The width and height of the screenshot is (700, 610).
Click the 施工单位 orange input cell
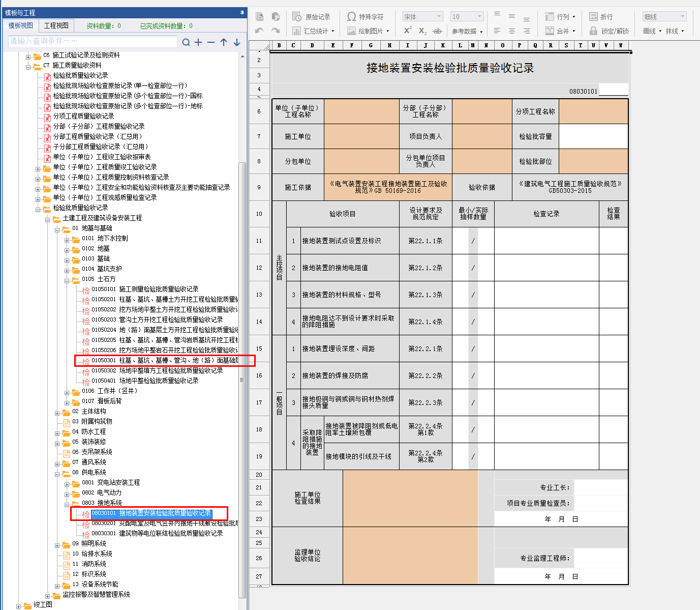tap(362, 136)
